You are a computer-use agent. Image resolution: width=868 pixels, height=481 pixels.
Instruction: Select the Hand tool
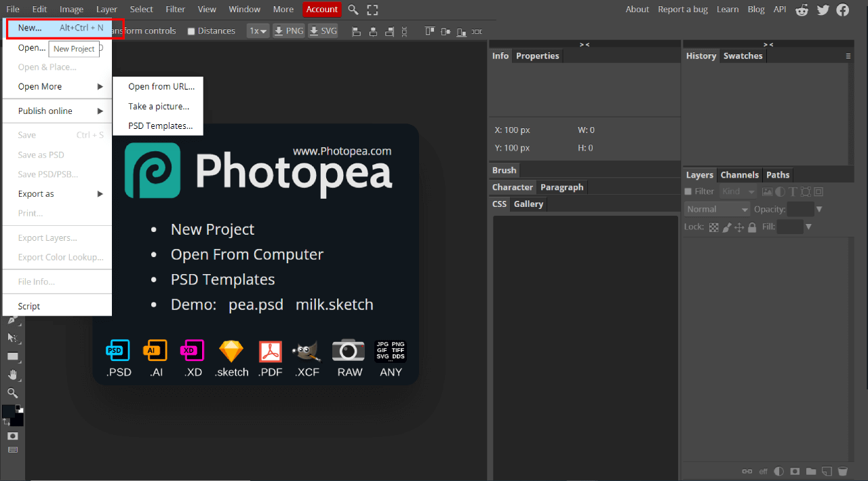click(x=12, y=374)
